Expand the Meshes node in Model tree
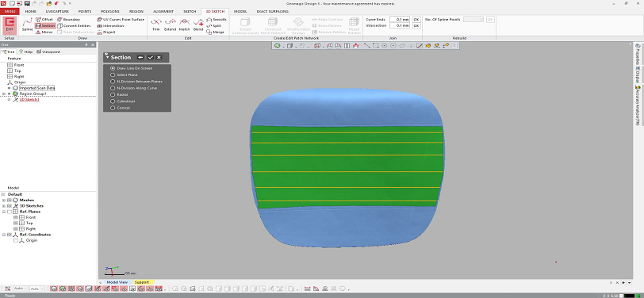 click(x=4, y=200)
